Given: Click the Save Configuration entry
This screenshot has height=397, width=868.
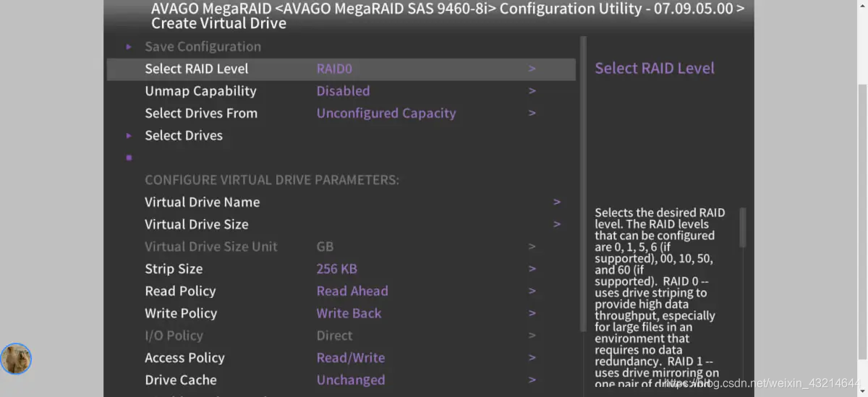Looking at the screenshot, I should coord(203,46).
